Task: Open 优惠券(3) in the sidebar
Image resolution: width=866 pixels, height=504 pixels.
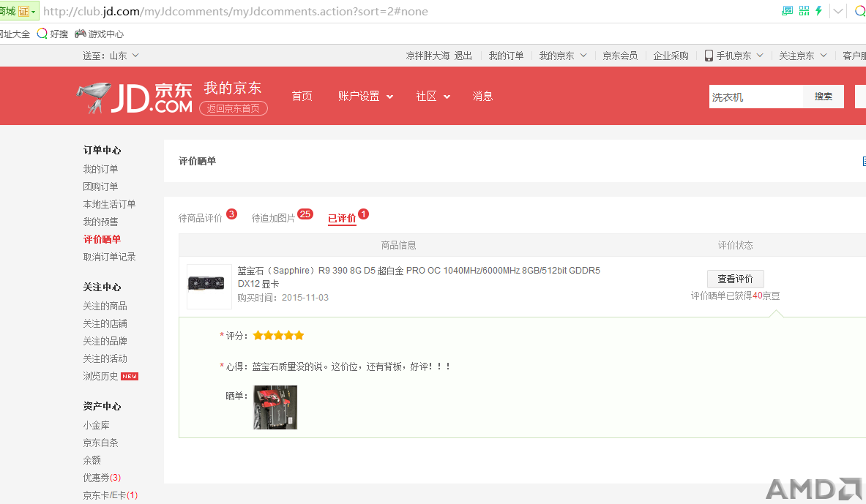Action: (x=102, y=478)
